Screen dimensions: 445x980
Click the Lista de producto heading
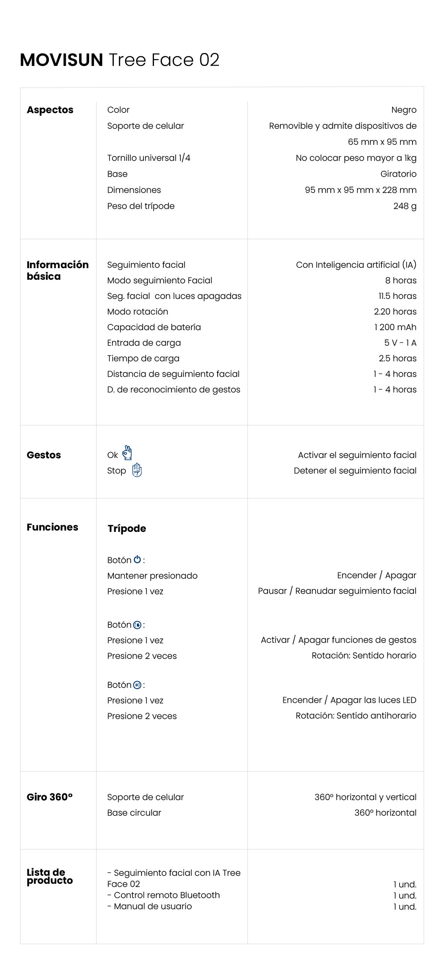pyautogui.click(x=49, y=876)
